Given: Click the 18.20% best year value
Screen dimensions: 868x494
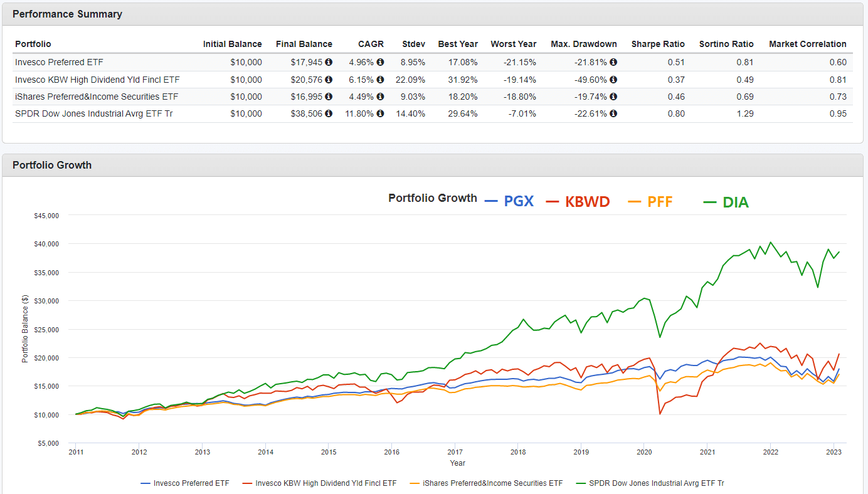Looking at the screenshot, I should pyautogui.click(x=463, y=97).
